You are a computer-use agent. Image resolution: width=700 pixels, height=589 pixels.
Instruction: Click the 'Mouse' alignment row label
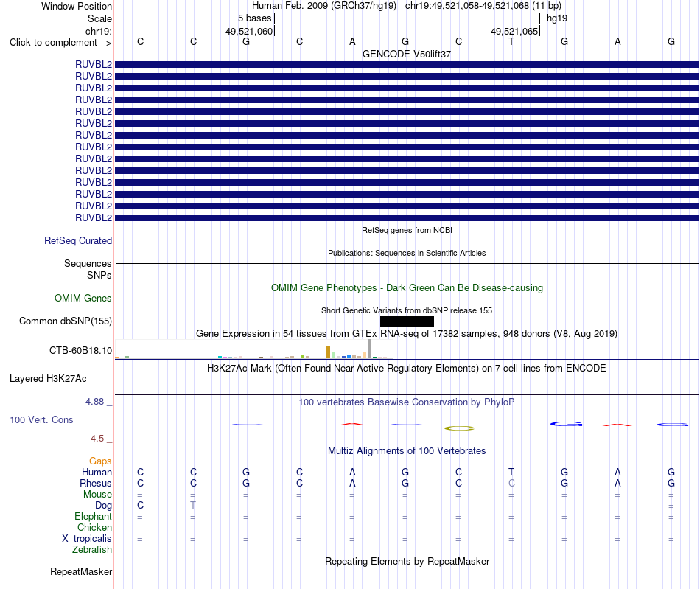click(x=97, y=495)
